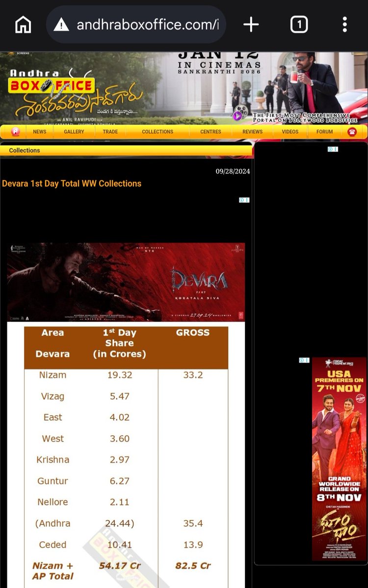368x588 pixels.
Task: Open the NEWS menu item
Action: [x=40, y=132]
